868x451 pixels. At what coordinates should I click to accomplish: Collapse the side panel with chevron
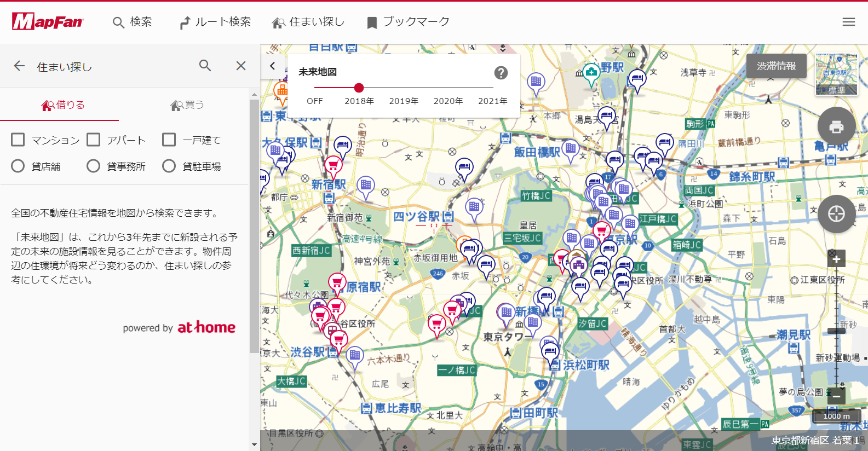pyautogui.click(x=273, y=66)
